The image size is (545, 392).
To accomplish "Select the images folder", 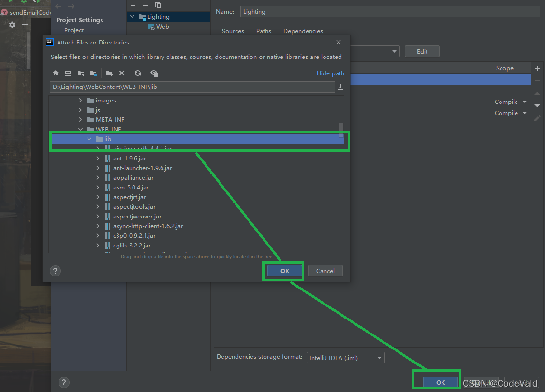I will [105, 101].
